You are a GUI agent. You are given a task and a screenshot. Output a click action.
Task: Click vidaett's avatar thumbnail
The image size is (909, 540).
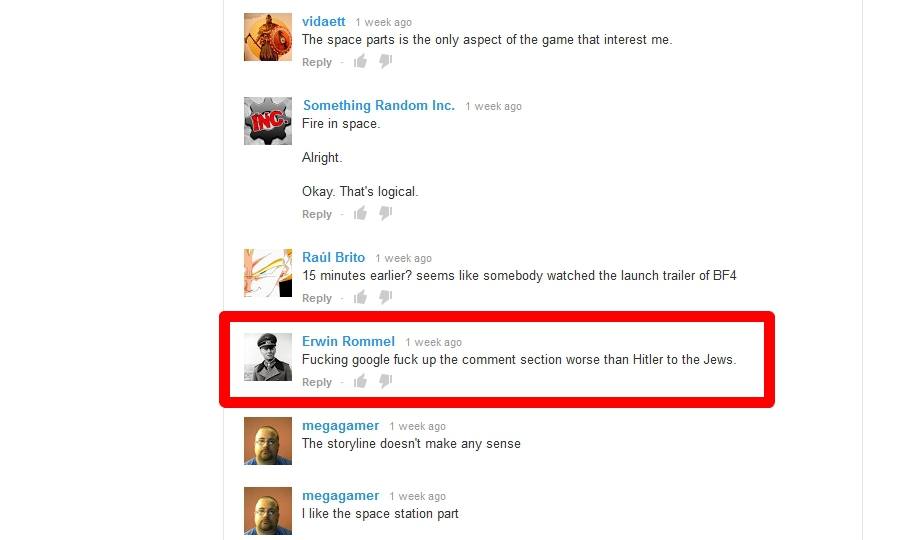point(268,37)
